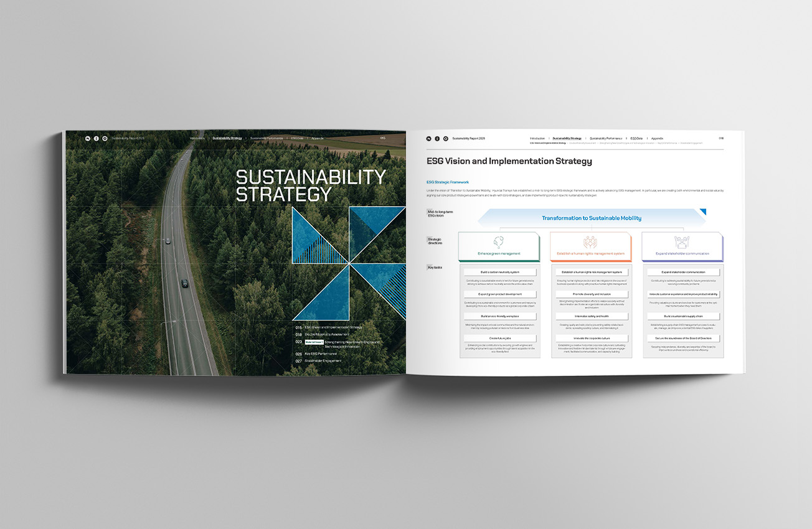
Task: Click the info icon on right page header
Action: (x=437, y=138)
